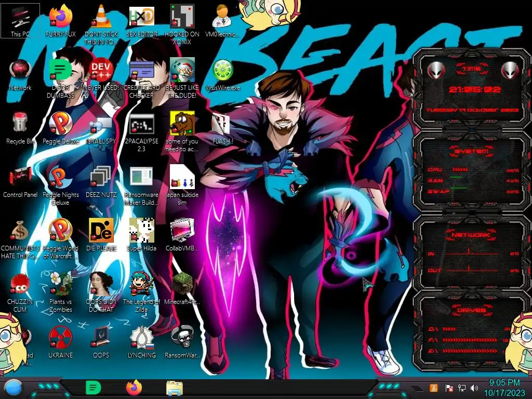
Task: Click the right alien head on TIME widget
Action: (510, 71)
